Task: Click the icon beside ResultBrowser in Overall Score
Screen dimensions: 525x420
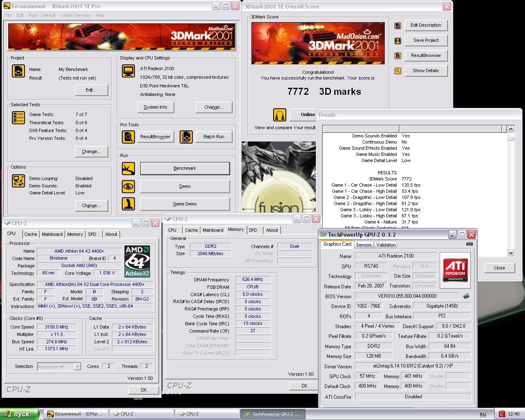Action: click(398, 56)
